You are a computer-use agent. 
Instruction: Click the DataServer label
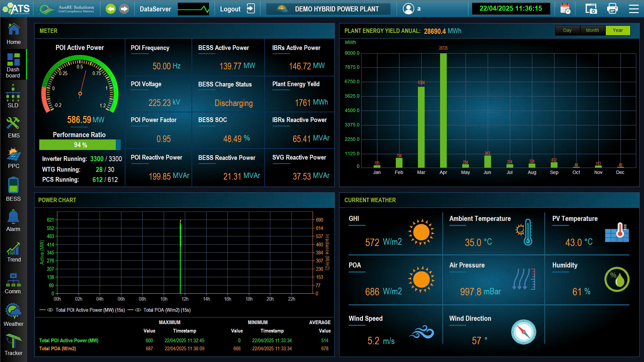click(x=155, y=9)
